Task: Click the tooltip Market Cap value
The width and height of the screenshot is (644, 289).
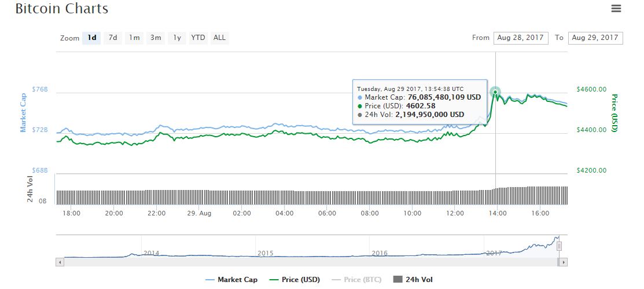Action: [444, 97]
